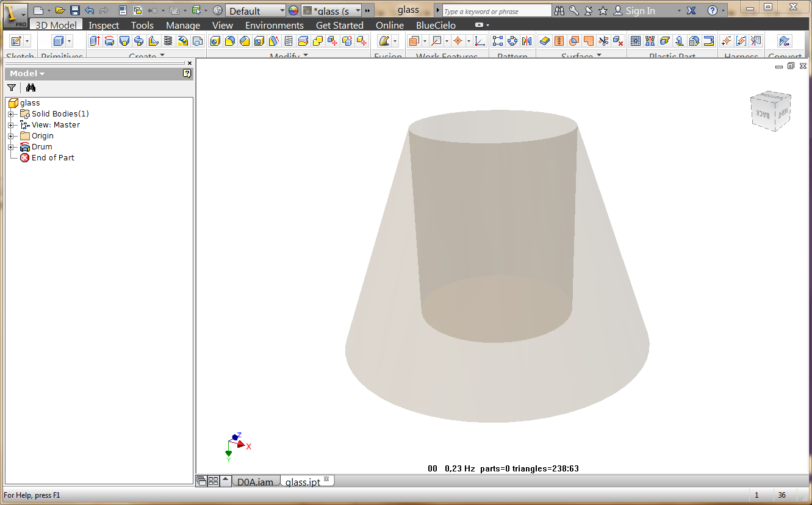Viewport: 812px width, 505px height.
Task: Select the Shell tool
Action: pyautogui.click(x=259, y=41)
